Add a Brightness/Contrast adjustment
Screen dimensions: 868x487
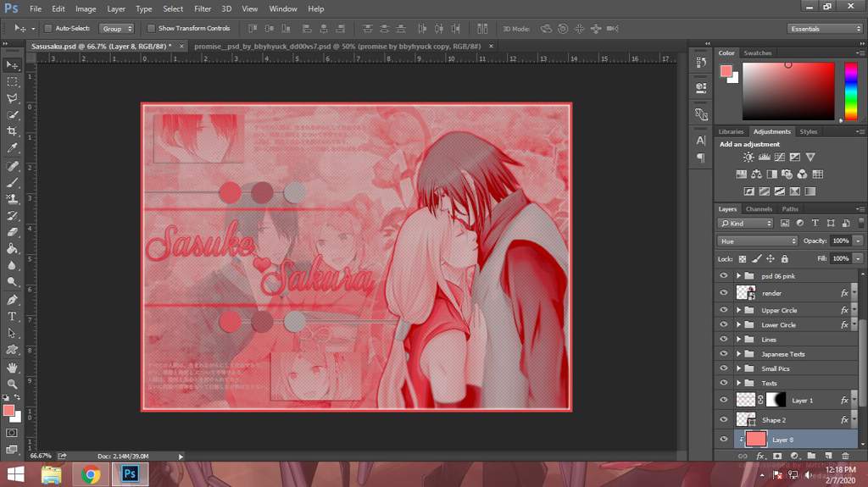pyautogui.click(x=748, y=158)
